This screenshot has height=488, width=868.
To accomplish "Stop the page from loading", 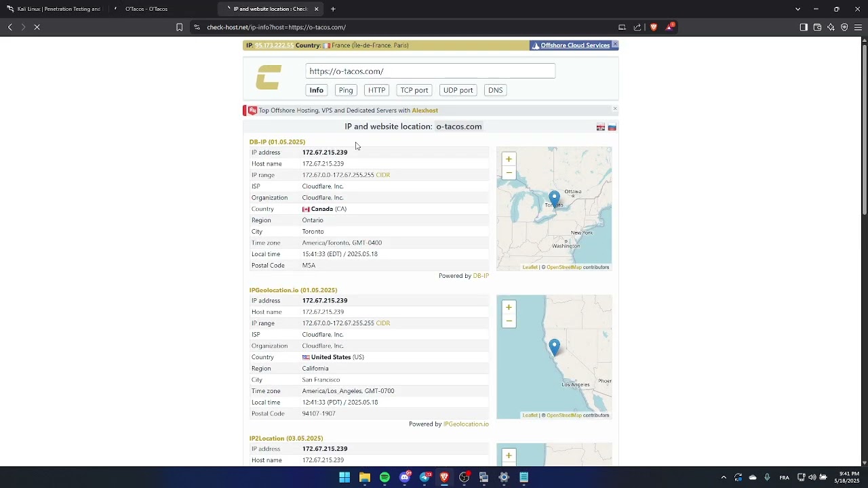I will [x=37, y=27].
